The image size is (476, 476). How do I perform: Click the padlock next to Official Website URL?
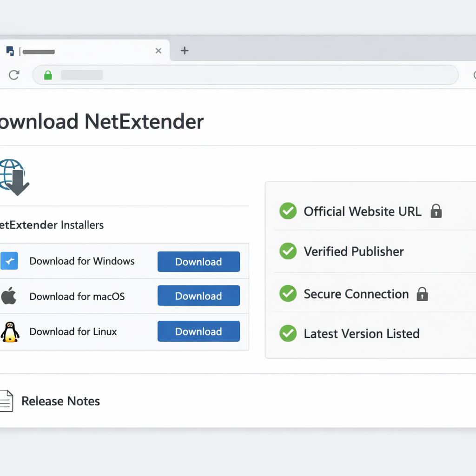coord(436,211)
